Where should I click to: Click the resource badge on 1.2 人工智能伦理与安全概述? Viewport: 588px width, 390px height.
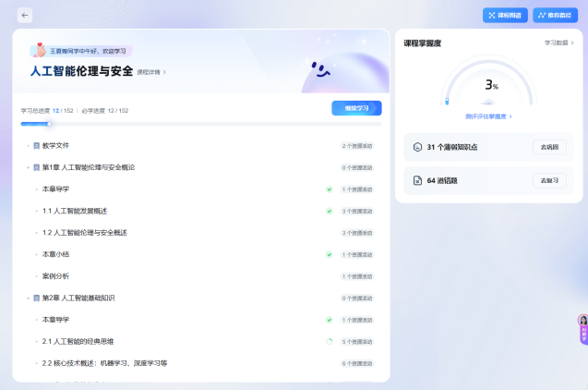[x=357, y=233]
